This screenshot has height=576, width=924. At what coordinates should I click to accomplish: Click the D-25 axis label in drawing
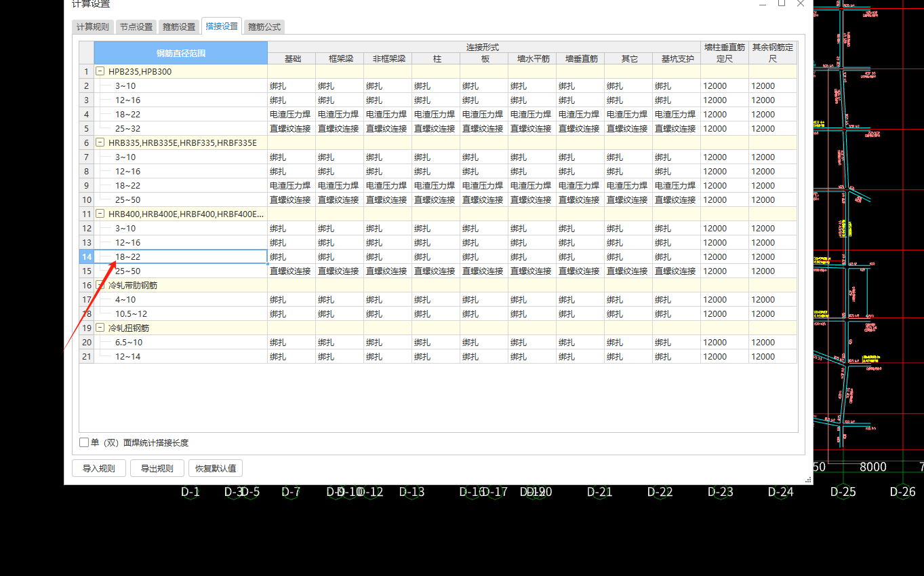coord(843,492)
